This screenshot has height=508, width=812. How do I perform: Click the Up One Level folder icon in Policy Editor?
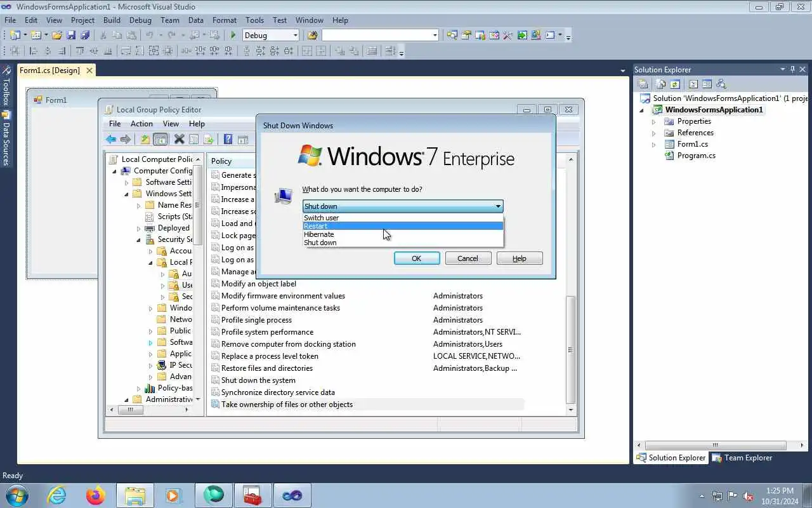click(145, 139)
